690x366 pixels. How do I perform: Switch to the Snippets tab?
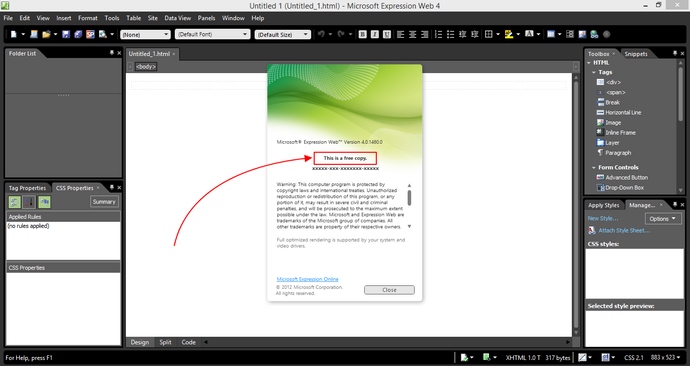click(x=636, y=54)
